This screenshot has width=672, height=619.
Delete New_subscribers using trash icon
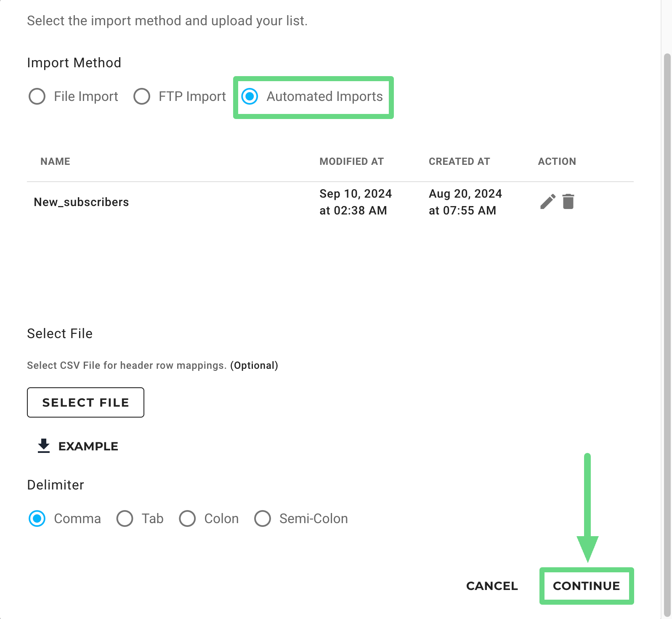point(568,201)
